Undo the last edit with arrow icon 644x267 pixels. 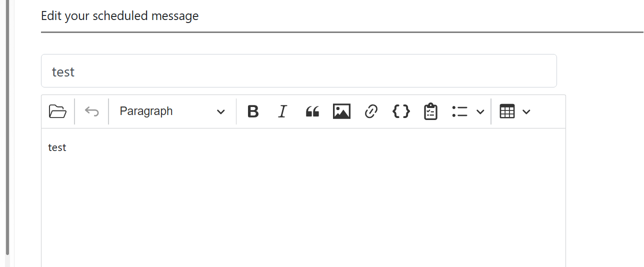click(x=91, y=111)
